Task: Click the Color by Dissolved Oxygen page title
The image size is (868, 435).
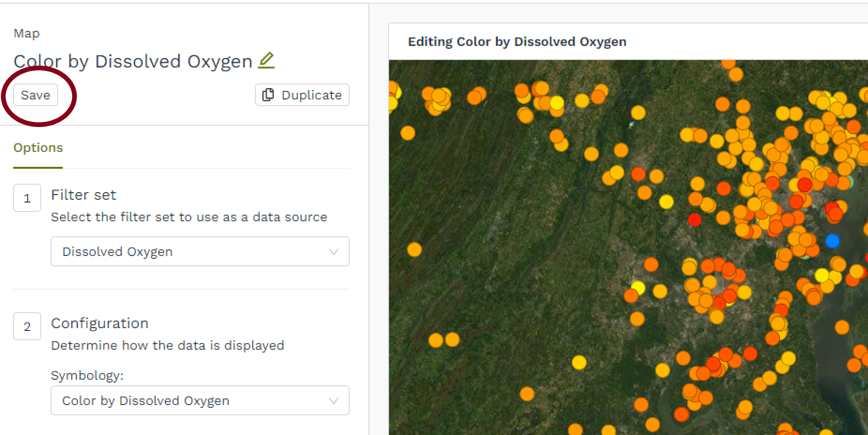Action: [133, 61]
